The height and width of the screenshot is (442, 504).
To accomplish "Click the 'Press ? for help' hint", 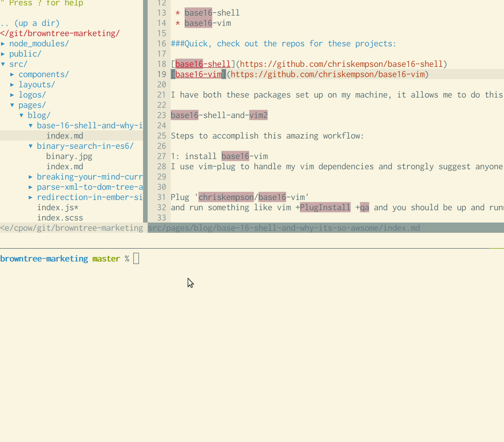I will (x=46, y=3).
